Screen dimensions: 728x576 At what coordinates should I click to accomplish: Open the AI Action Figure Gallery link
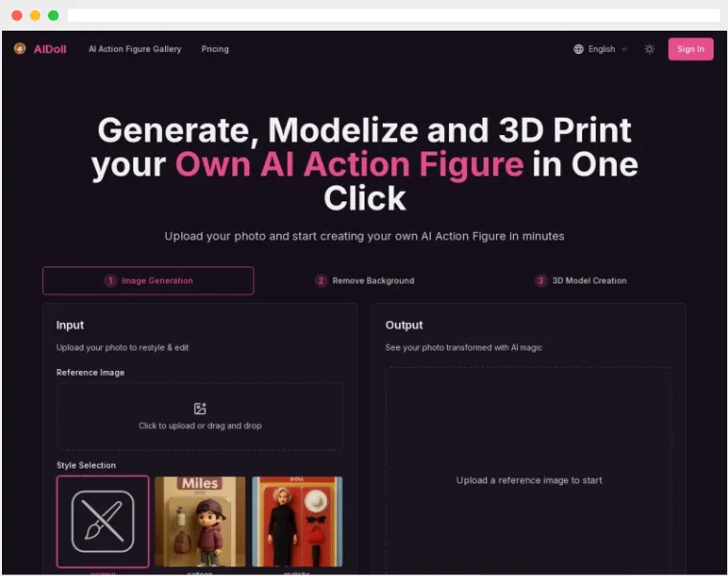pyautogui.click(x=134, y=49)
